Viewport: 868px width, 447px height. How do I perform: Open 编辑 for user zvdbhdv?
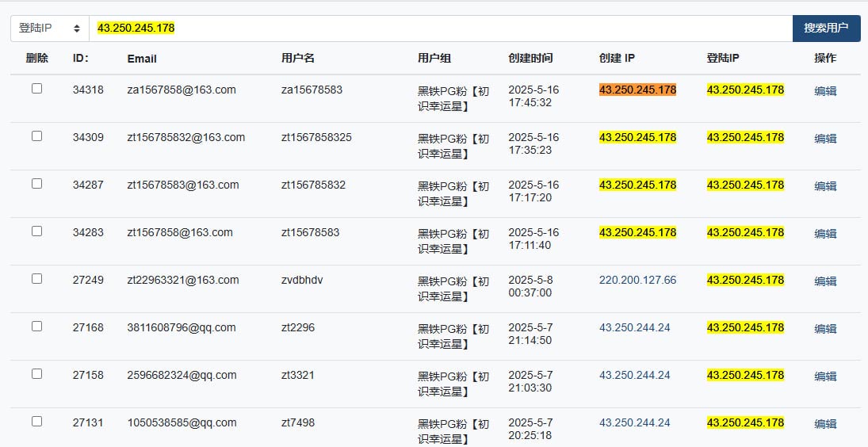click(x=825, y=281)
